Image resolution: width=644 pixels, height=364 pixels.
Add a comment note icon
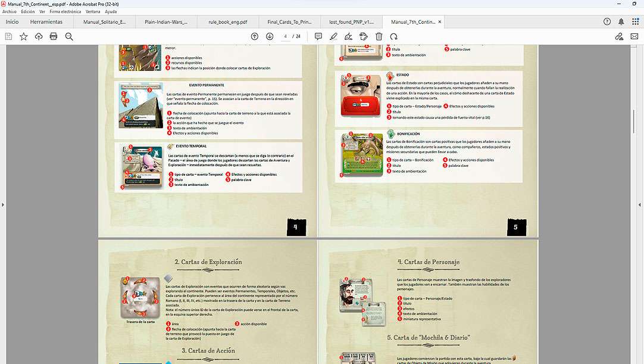[x=318, y=36]
